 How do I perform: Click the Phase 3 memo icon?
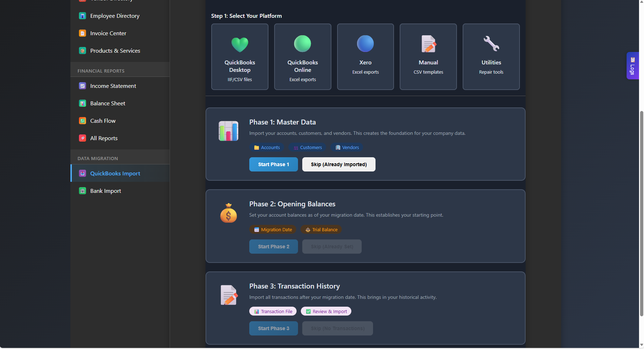[229, 295]
